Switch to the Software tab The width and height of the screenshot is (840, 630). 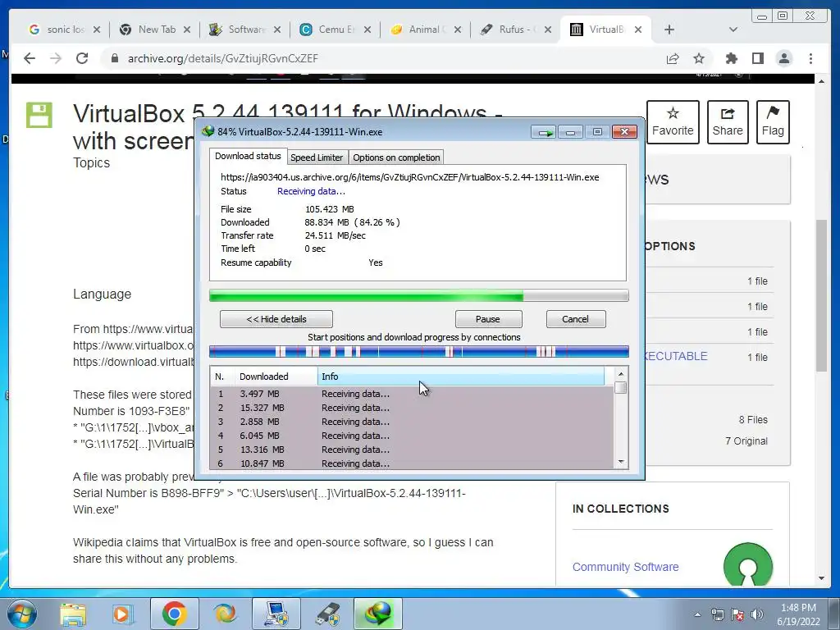(x=245, y=30)
